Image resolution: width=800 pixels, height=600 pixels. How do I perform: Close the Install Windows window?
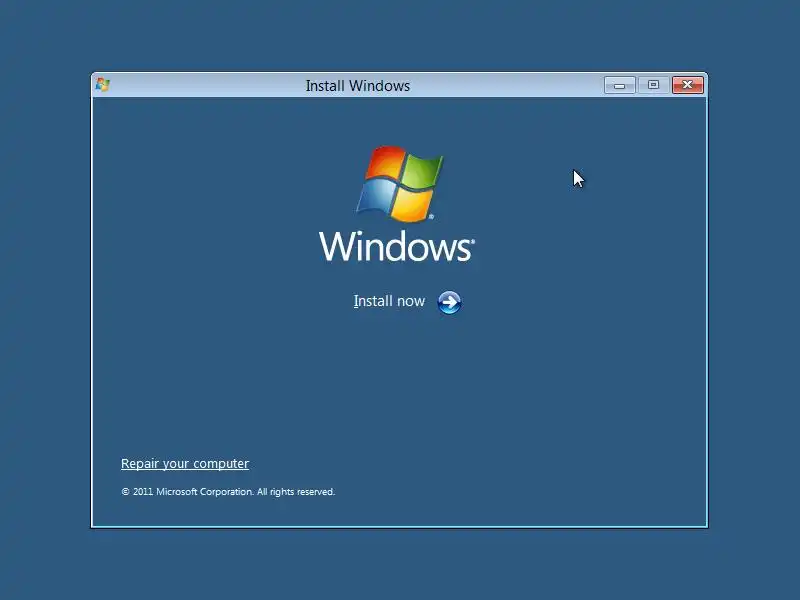tap(688, 85)
